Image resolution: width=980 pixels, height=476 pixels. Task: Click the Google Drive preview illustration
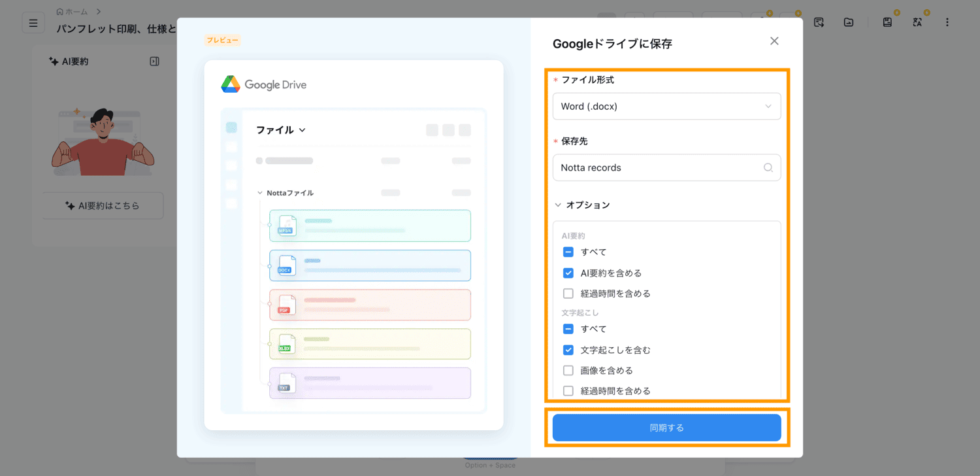(x=353, y=245)
